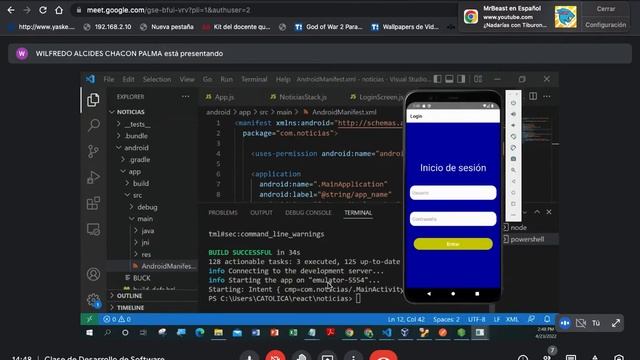The height and width of the screenshot is (360, 640).
Task: Expand the java folder
Action: 147,231
